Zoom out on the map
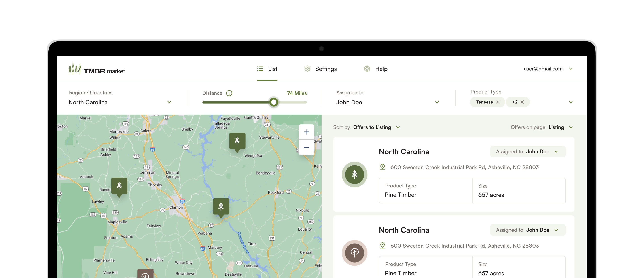The image size is (644, 278). tap(307, 148)
